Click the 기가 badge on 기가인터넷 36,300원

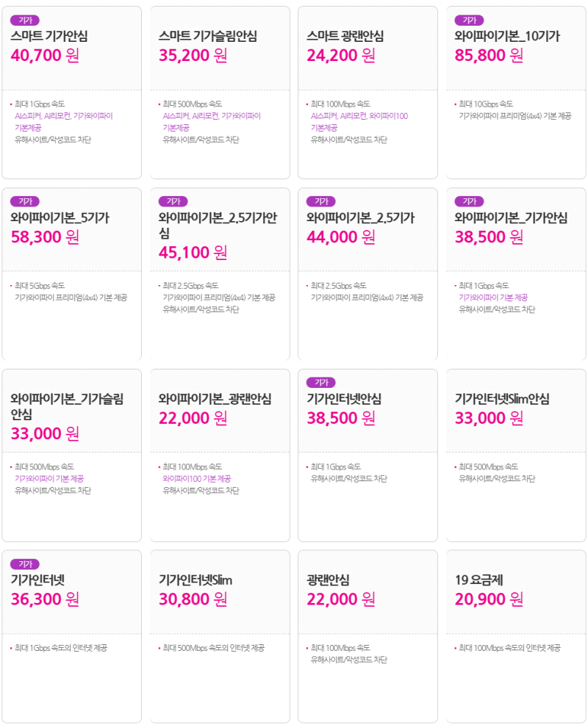point(25,563)
